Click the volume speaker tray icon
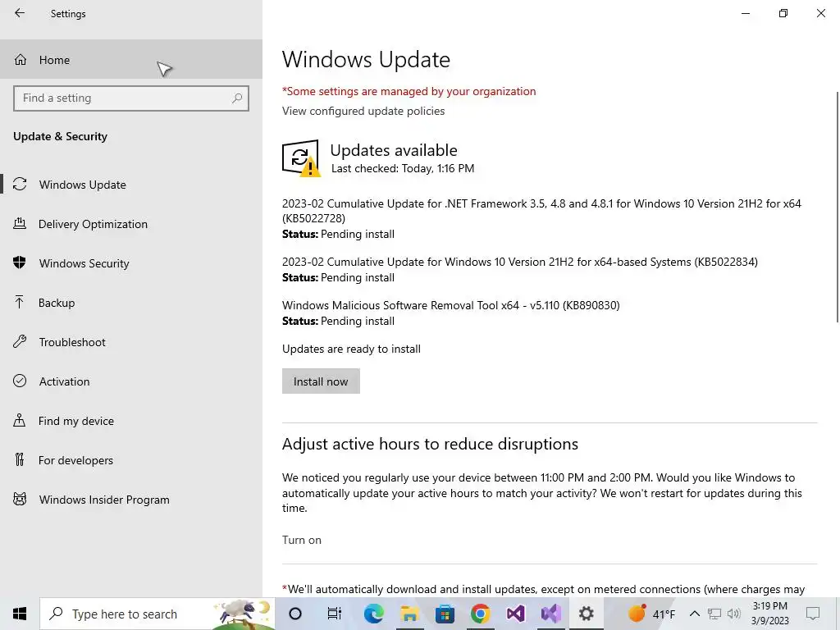This screenshot has height=630, width=840. [x=733, y=614]
